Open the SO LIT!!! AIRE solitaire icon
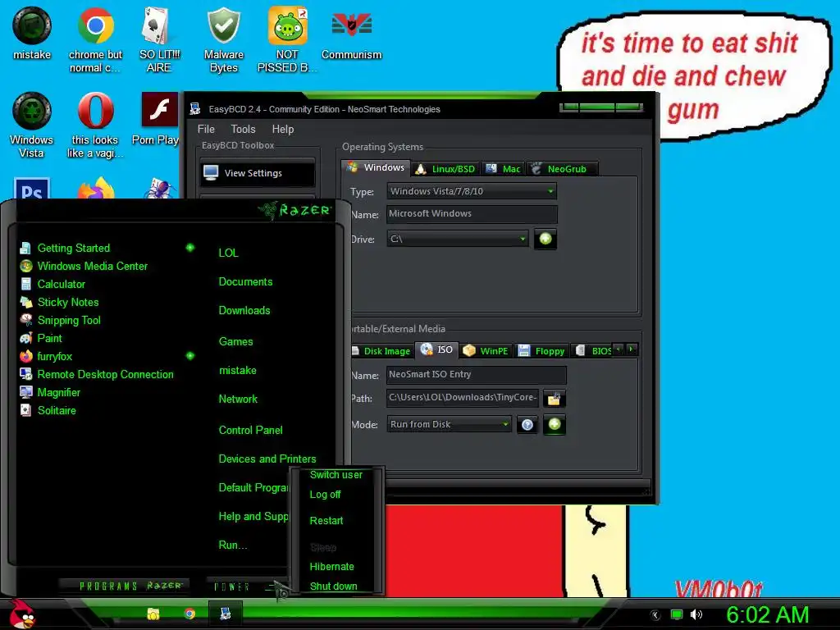This screenshot has height=630, width=840. 158,39
